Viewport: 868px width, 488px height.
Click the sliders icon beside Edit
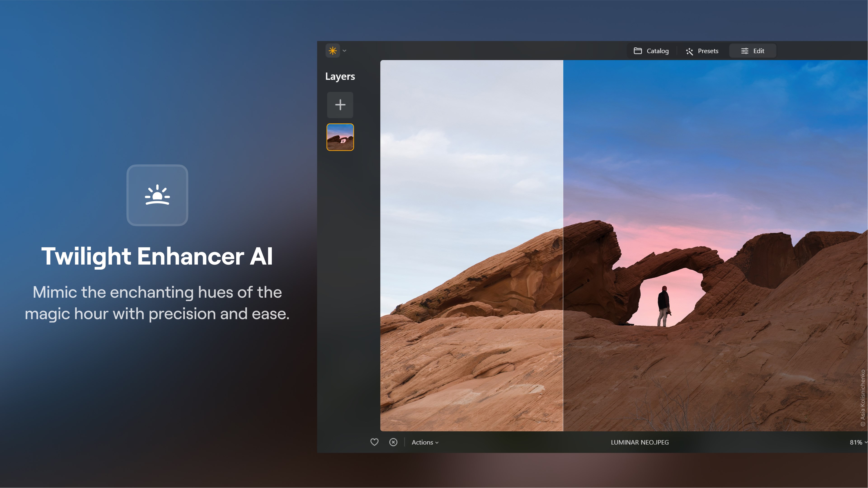pyautogui.click(x=745, y=51)
